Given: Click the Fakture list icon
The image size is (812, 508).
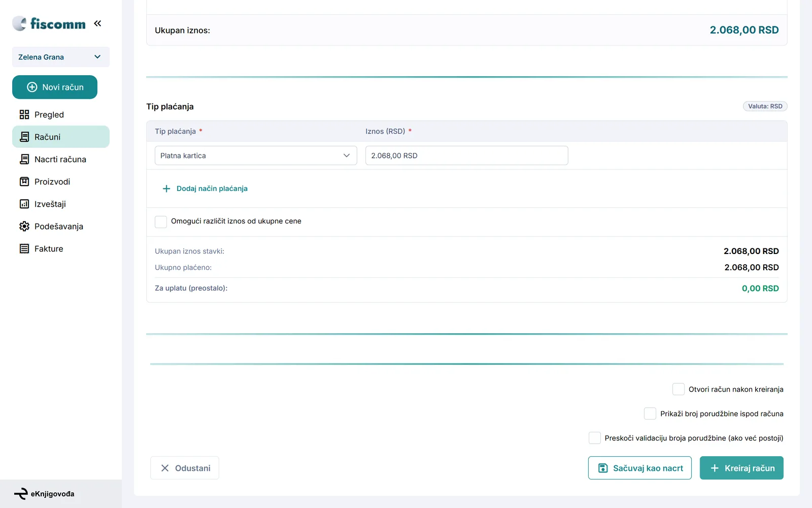Looking at the screenshot, I should (24, 248).
